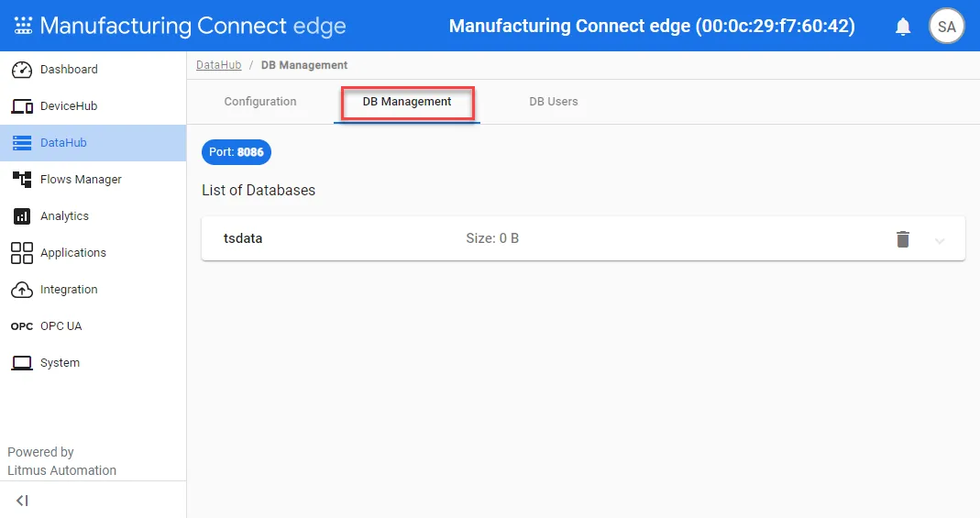Click the DeviceHub devices icon
The image size is (980, 518).
click(x=22, y=106)
